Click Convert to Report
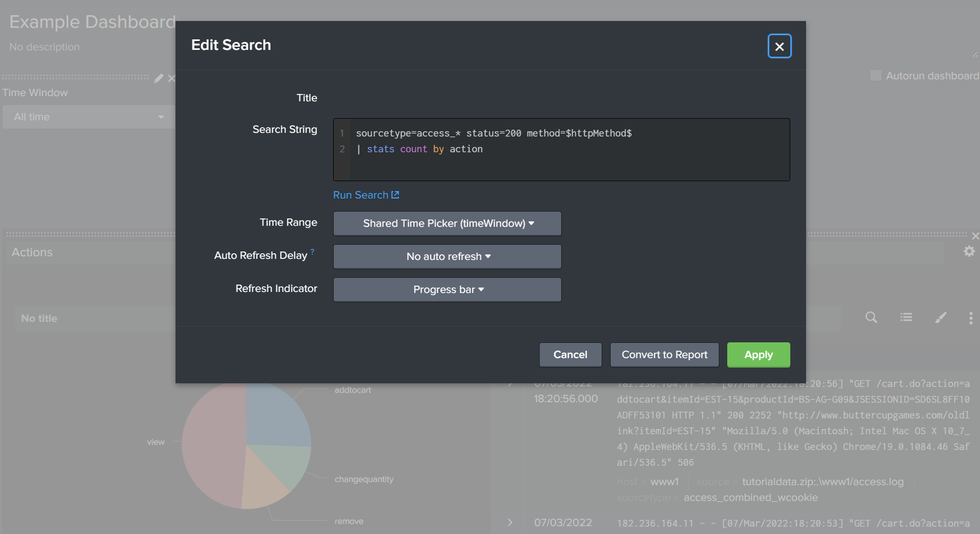980x534 pixels. coord(664,354)
